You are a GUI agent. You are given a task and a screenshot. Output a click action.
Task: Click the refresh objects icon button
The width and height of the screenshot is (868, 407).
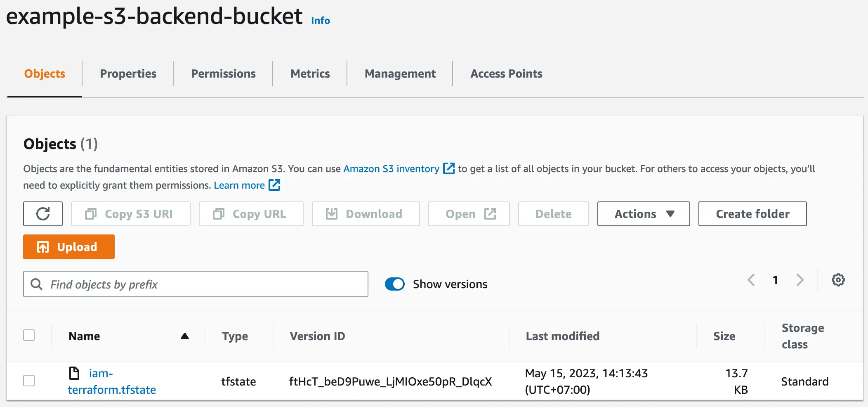(43, 214)
